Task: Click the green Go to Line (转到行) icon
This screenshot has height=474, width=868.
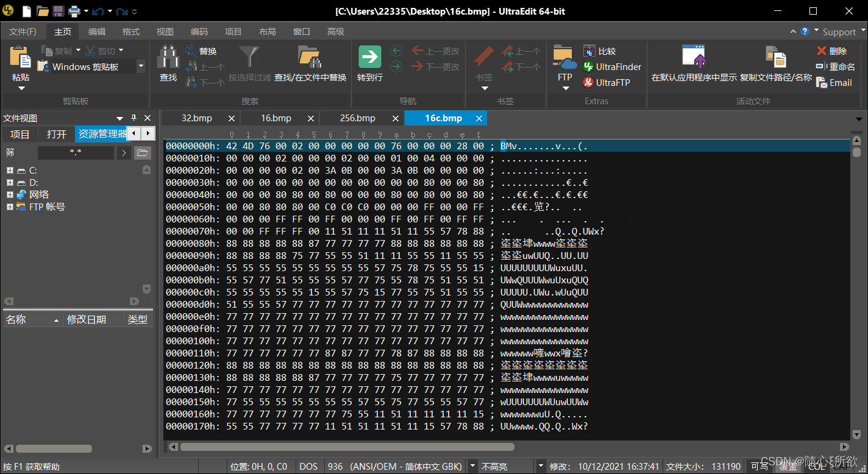Action: 369,57
